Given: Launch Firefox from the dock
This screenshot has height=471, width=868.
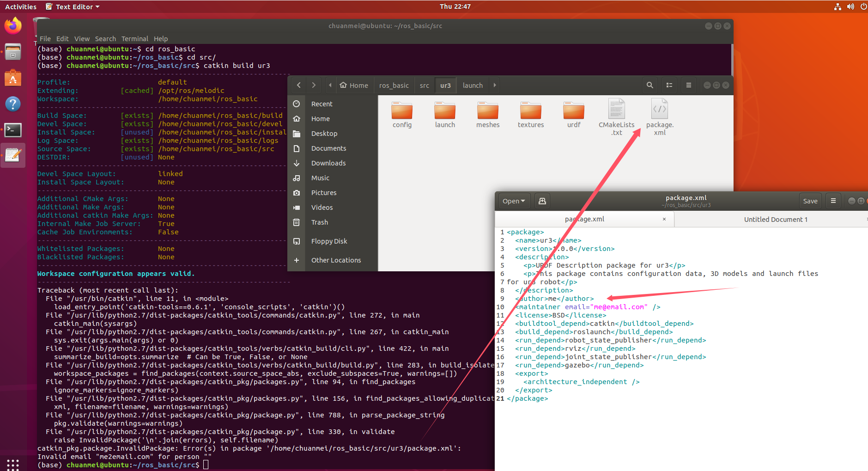Looking at the screenshot, I should [x=12, y=25].
